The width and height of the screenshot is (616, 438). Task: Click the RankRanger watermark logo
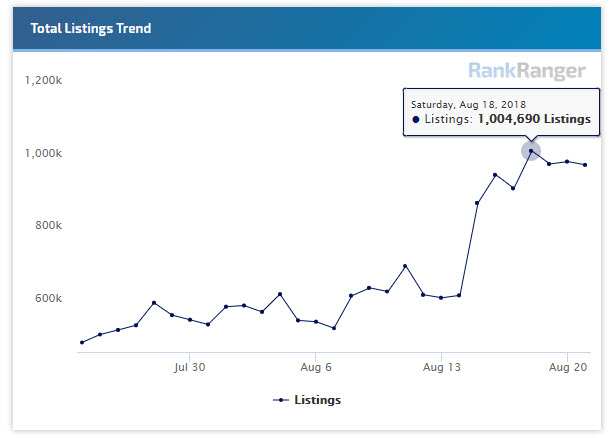click(x=527, y=71)
